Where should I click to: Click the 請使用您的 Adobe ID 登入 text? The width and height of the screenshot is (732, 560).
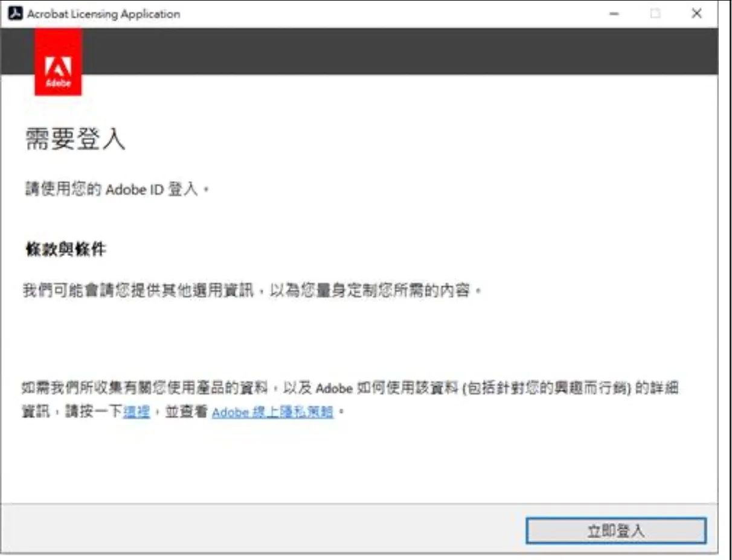click(x=116, y=189)
